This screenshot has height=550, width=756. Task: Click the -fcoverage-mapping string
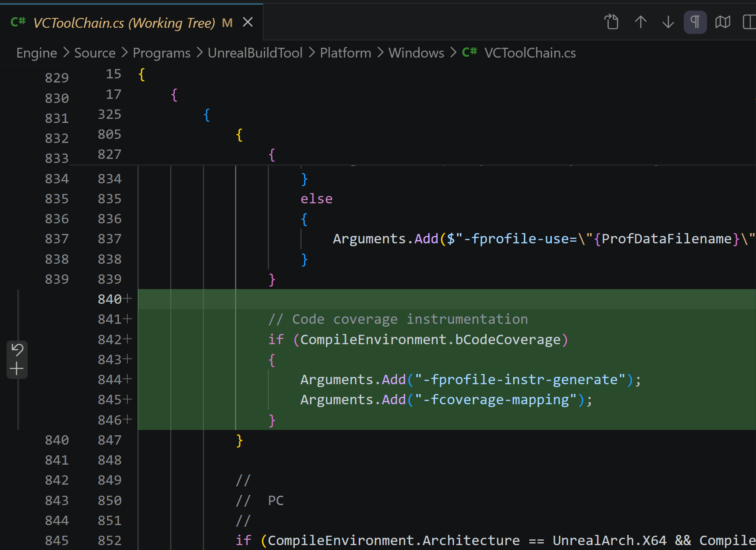[x=496, y=400]
